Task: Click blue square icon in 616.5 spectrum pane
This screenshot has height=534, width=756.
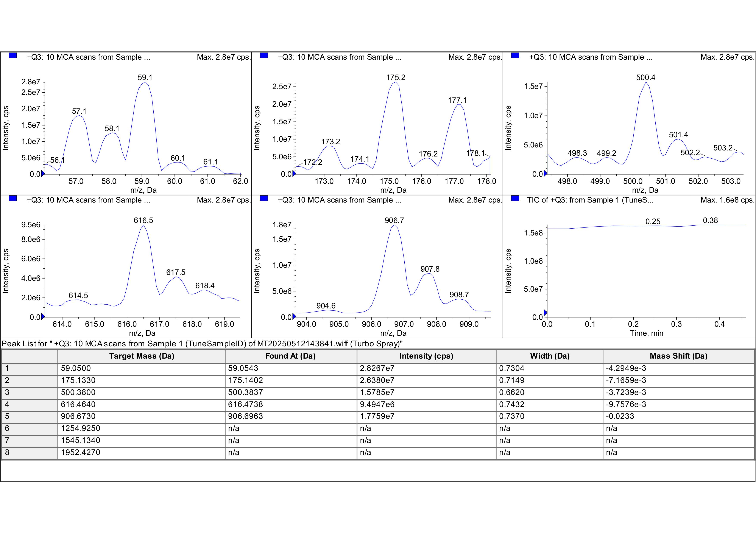Action: tap(13, 198)
